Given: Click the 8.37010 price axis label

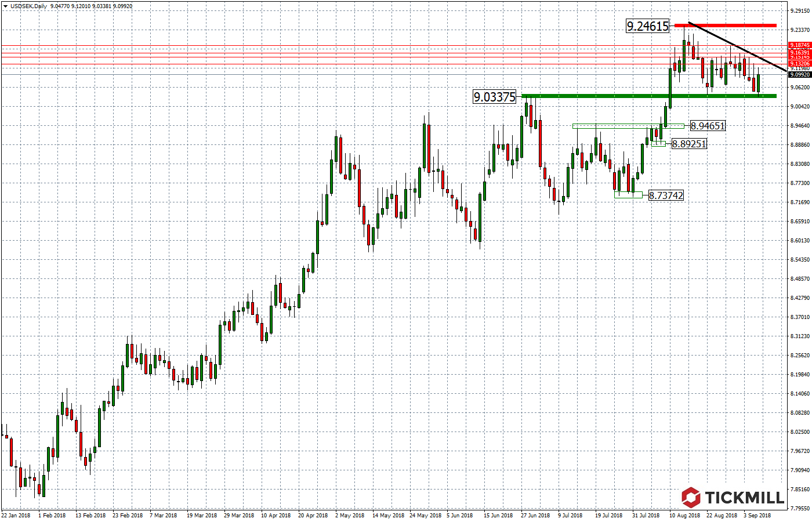Looking at the screenshot, I should click(x=800, y=317).
